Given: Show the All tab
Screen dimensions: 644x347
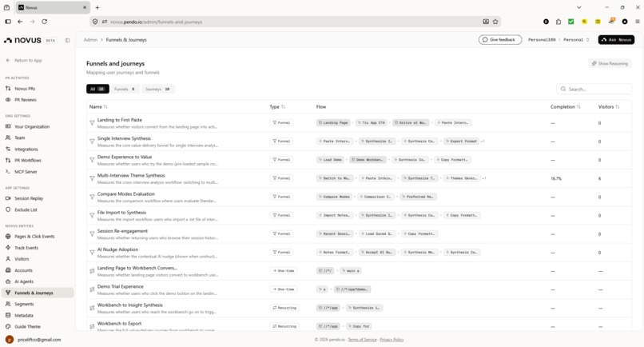Looking at the screenshot, I should click(97, 89).
